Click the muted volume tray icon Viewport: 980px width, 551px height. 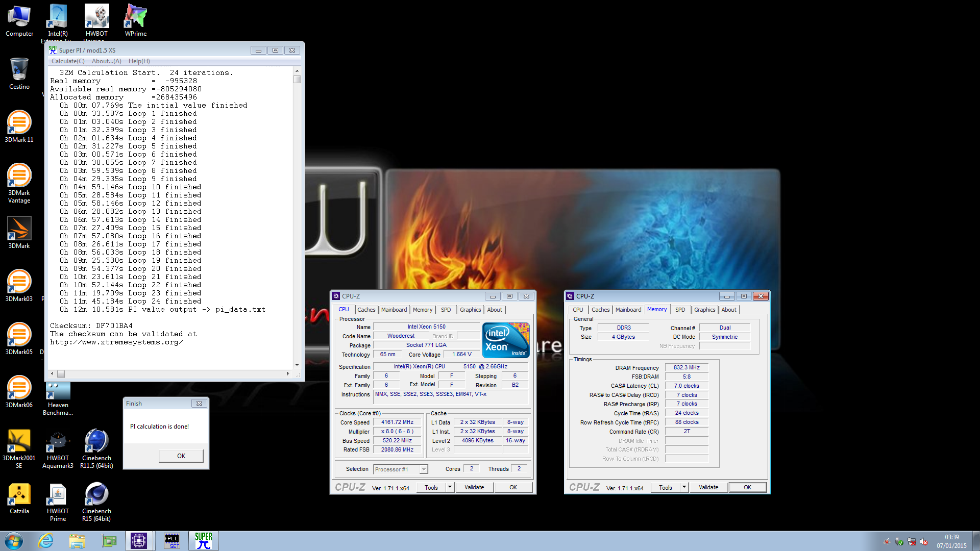[924, 542]
